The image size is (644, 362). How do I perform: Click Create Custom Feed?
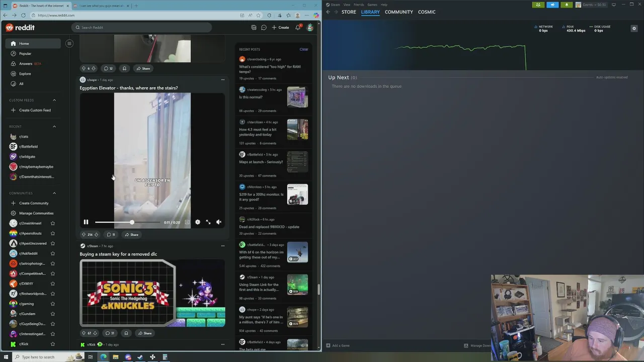pyautogui.click(x=33, y=110)
